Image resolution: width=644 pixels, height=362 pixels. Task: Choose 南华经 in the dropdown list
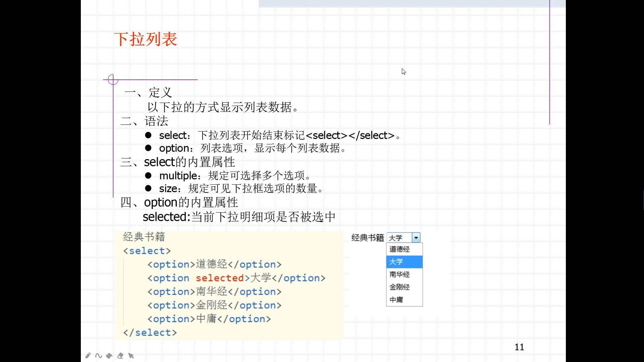pos(404,275)
